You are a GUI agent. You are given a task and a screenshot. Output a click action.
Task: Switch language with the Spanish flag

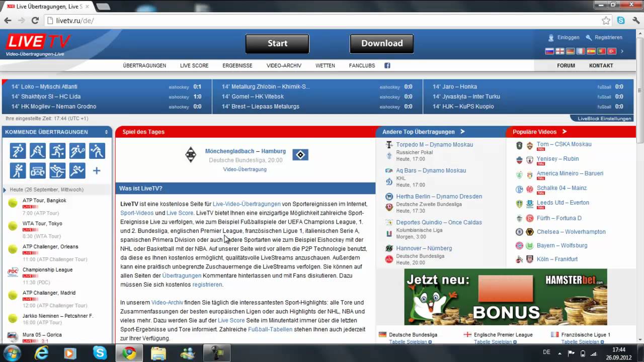pyautogui.click(x=591, y=51)
